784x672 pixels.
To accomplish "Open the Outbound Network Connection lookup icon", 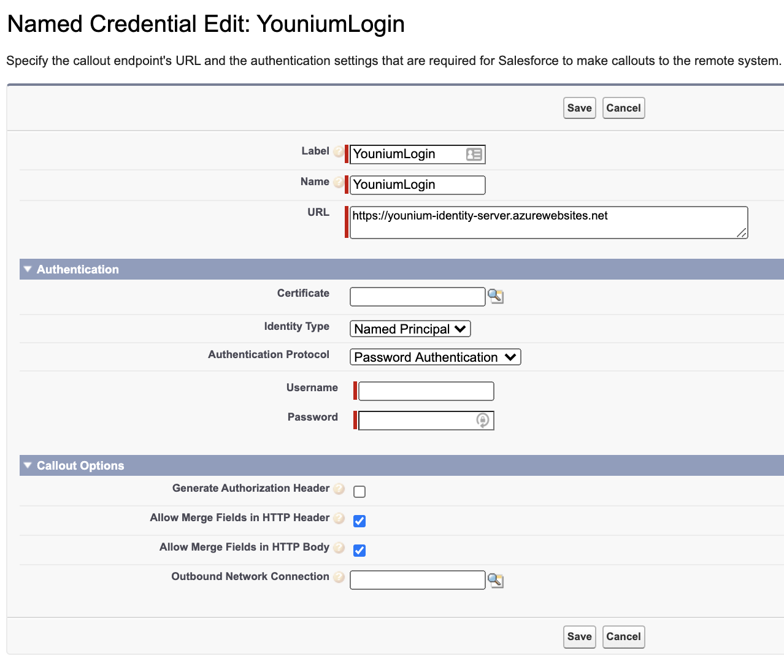I will (496, 580).
